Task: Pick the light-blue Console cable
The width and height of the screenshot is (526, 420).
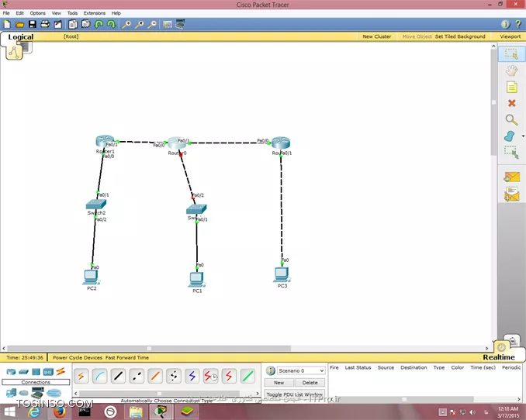Action: tap(99, 376)
